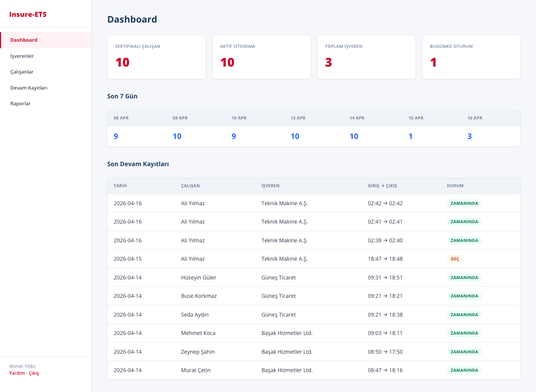
Task: Click the GEÇ status badge
Action: click(x=454, y=259)
